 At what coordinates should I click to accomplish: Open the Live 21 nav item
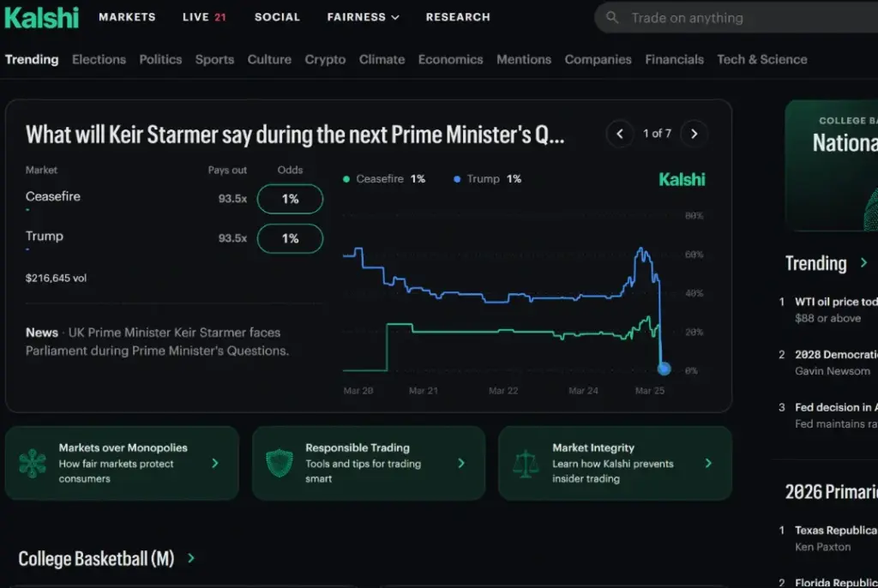204,17
